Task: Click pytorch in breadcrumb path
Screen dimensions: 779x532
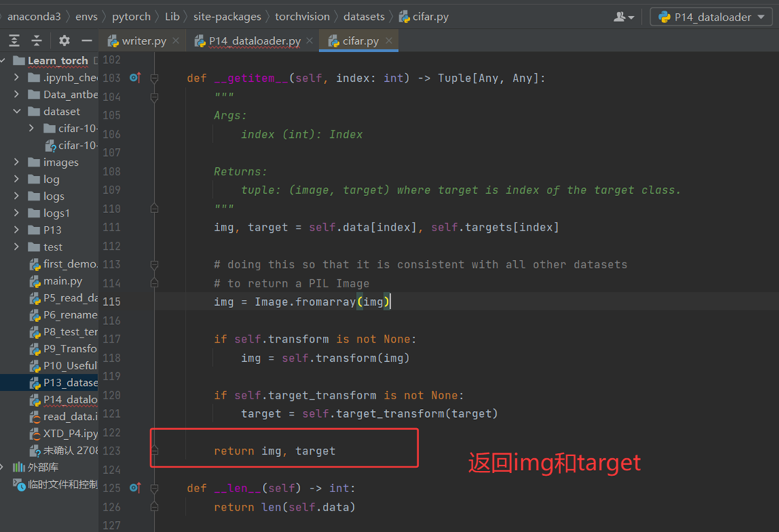Action: tap(131, 16)
